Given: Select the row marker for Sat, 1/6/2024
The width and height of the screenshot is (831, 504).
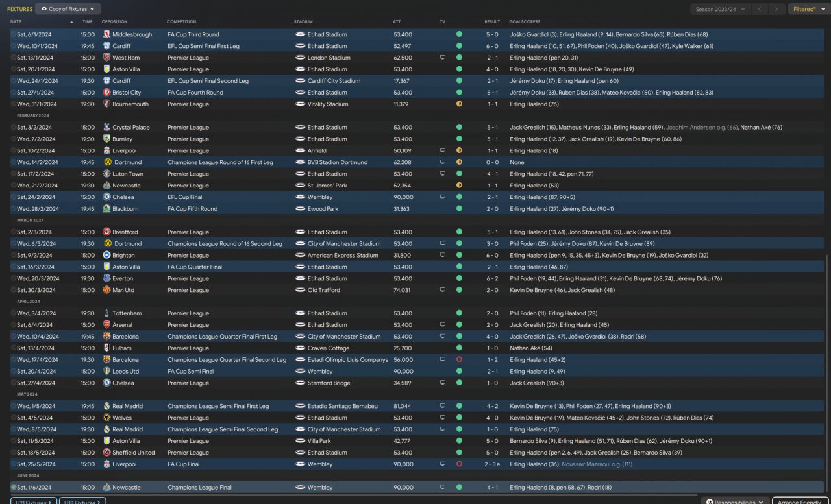Looking at the screenshot, I should pos(14,488).
